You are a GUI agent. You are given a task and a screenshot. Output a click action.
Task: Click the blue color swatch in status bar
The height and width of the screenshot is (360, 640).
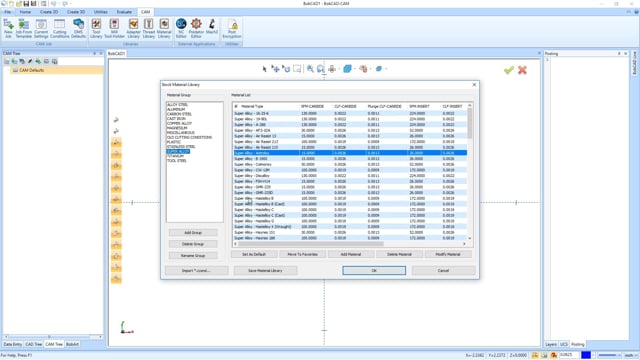pos(586,355)
